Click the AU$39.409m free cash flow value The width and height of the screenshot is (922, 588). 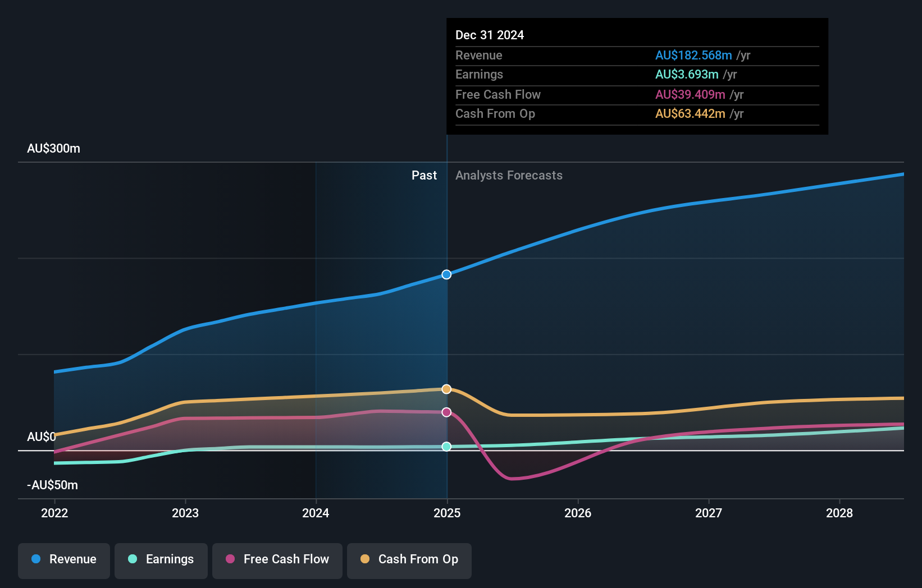pos(690,95)
